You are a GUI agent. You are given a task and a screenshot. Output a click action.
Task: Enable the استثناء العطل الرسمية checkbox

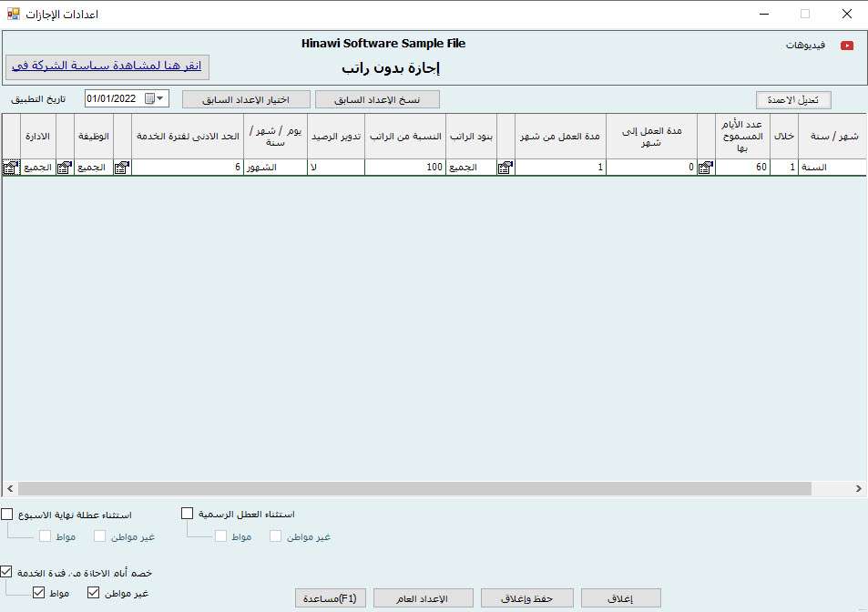[x=187, y=514]
